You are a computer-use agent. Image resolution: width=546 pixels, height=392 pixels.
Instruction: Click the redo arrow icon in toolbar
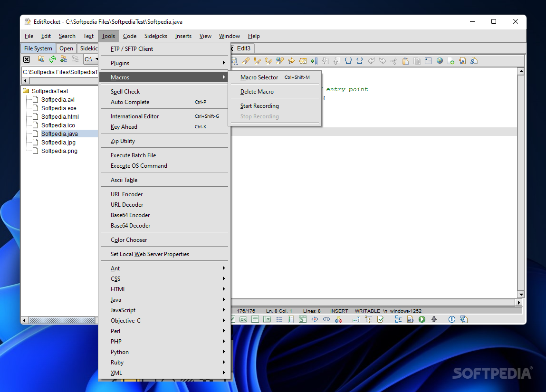click(x=383, y=61)
